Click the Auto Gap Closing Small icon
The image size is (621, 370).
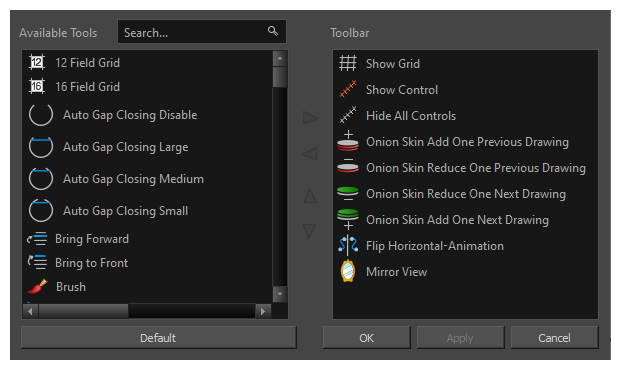(41, 210)
